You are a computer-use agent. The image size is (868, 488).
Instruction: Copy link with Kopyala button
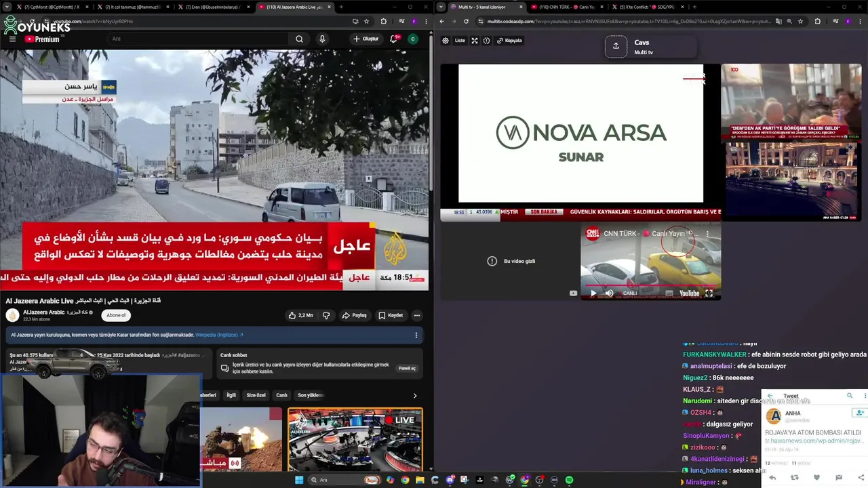[x=509, y=41]
